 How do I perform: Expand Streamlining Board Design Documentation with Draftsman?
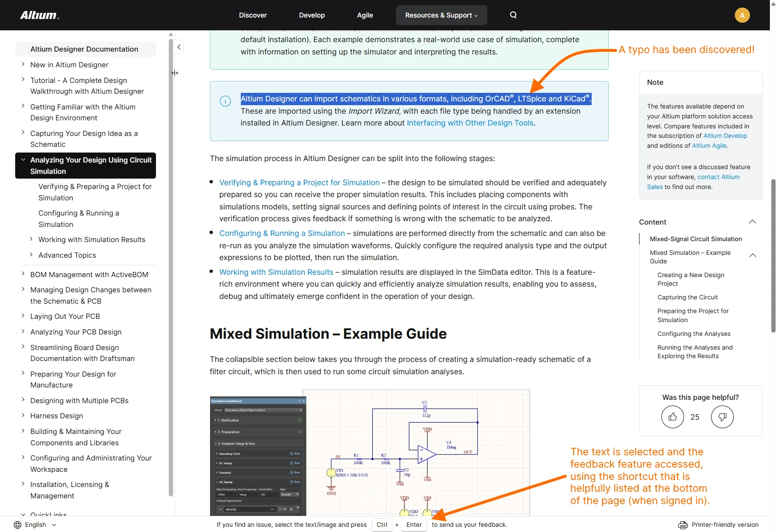tap(23, 347)
